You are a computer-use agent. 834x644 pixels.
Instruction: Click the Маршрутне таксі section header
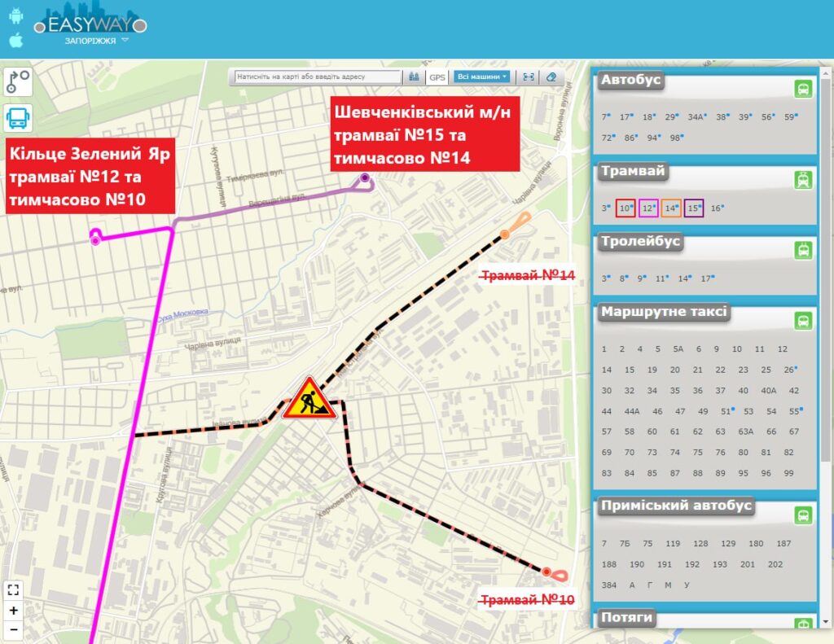[x=664, y=312]
